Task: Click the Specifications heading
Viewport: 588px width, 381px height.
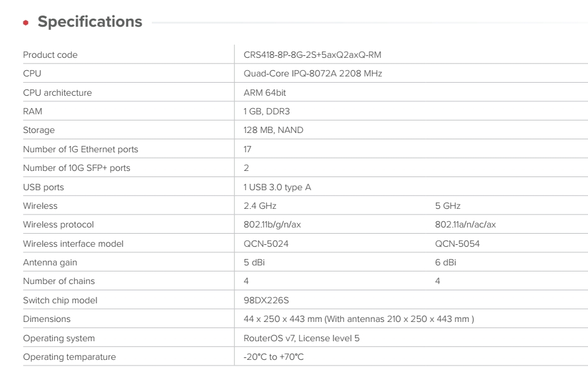Action: (x=90, y=22)
